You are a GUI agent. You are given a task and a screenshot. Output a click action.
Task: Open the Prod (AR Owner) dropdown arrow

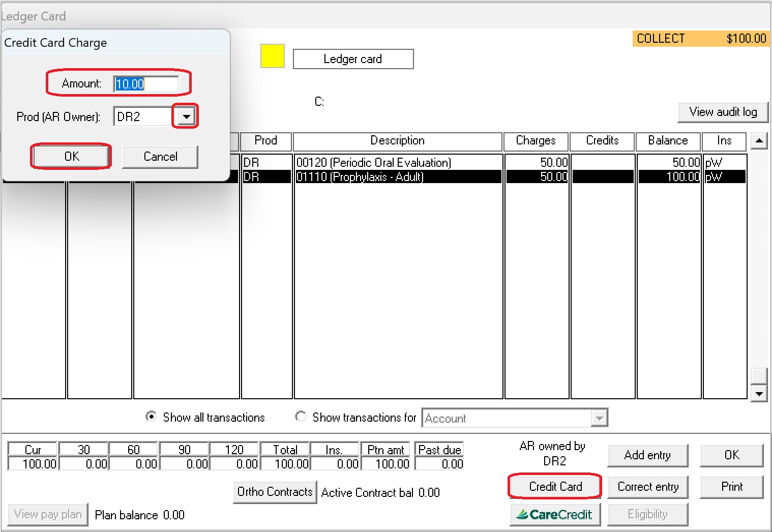click(x=186, y=116)
